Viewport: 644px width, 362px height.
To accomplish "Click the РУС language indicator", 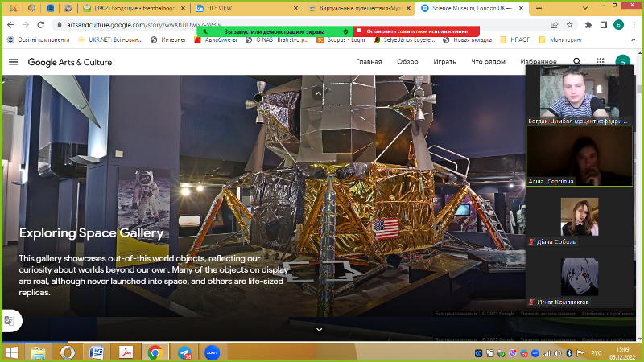I will [x=597, y=353].
